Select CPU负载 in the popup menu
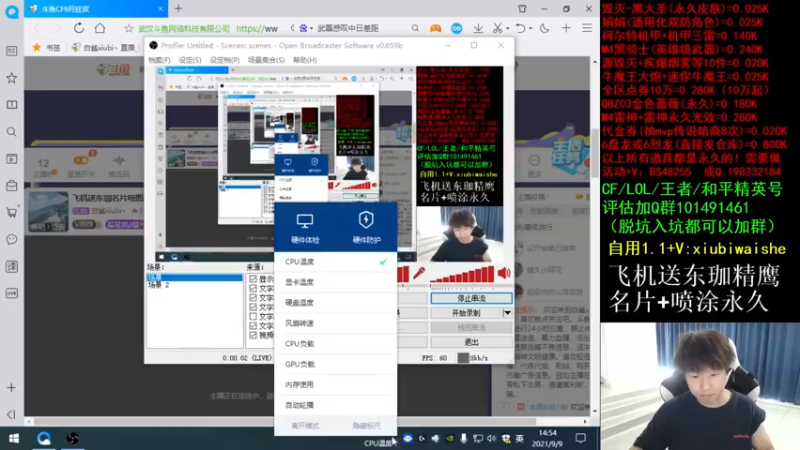800x450 pixels. click(335, 343)
